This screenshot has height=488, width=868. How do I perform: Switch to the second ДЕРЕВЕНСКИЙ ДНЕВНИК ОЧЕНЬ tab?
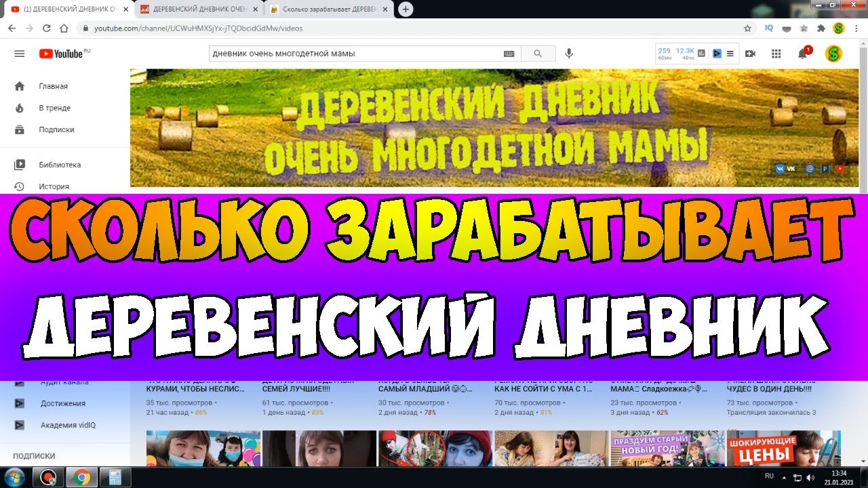tap(198, 9)
